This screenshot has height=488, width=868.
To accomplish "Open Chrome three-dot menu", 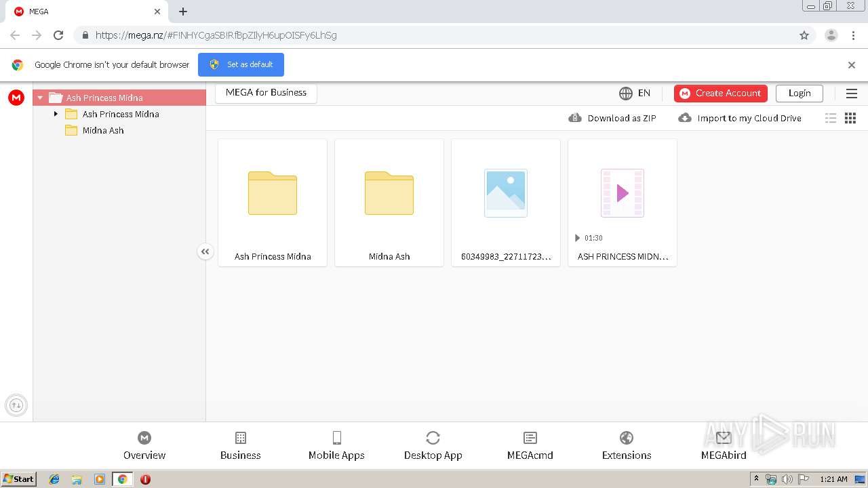I will click(852, 35).
